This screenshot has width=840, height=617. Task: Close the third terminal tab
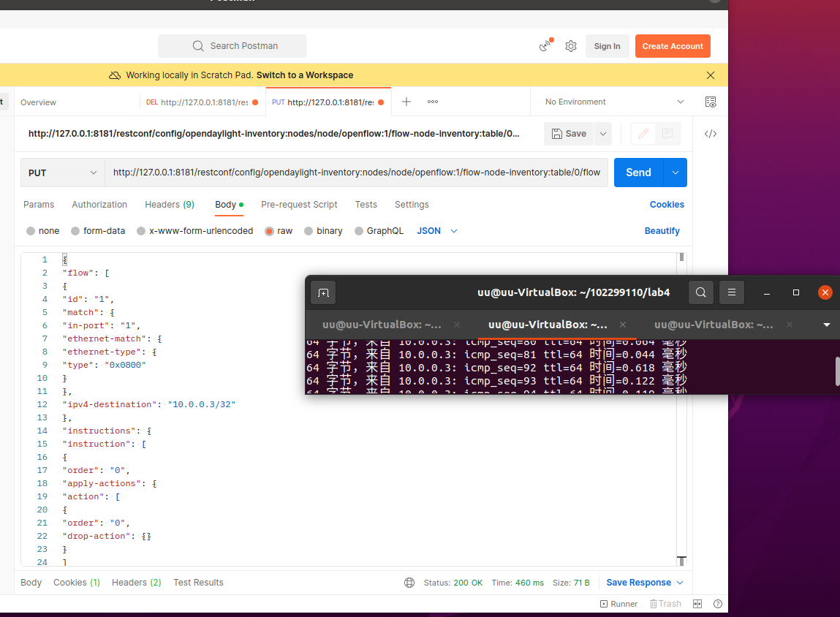(789, 325)
